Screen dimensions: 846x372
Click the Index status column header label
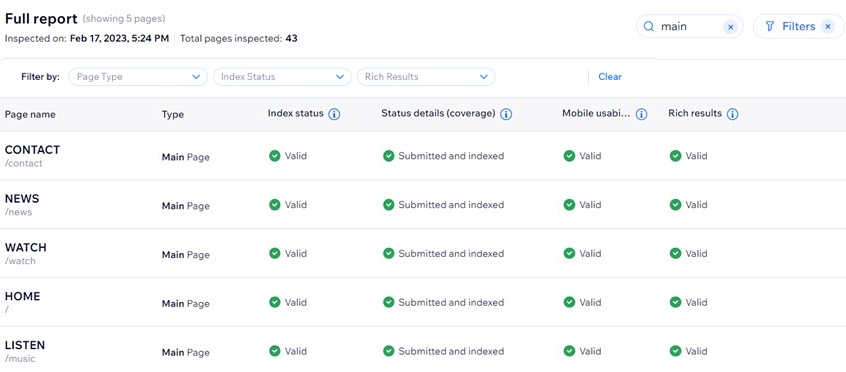pyautogui.click(x=296, y=114)
